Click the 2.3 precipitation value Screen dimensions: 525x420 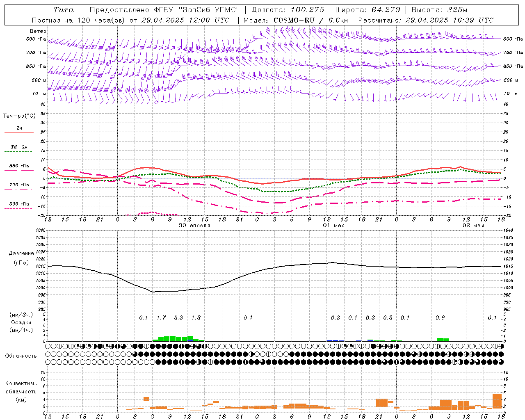tap(178, 317)
